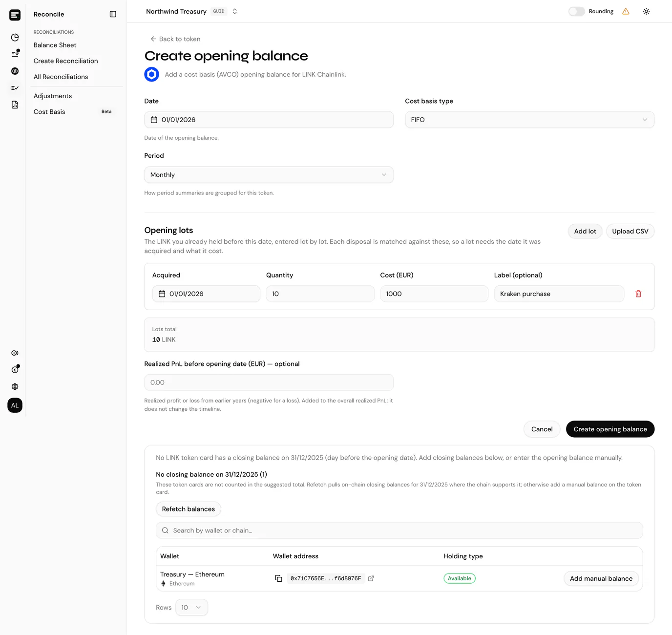Screen dimensions: 672x635
Task: Open the Cost basis type FIFO dropdown
Action: click(529, 120)
